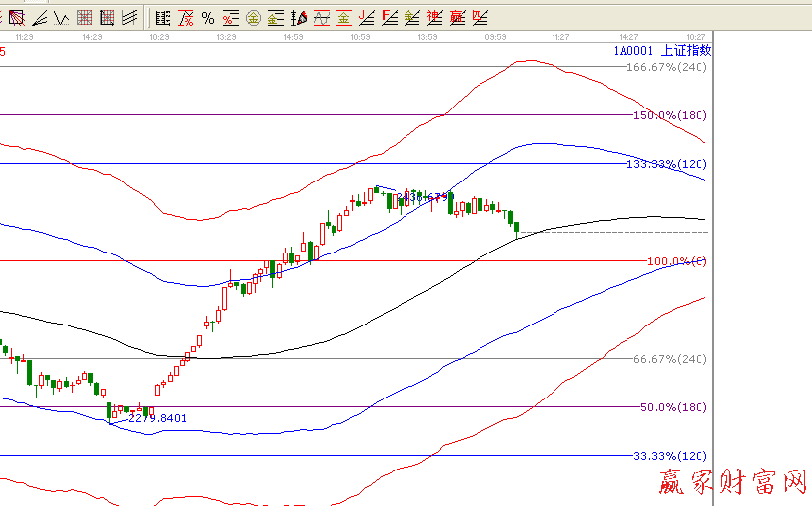Click the F angle lines tool
This screenshot has height=506, width=812.
point(389,17)
